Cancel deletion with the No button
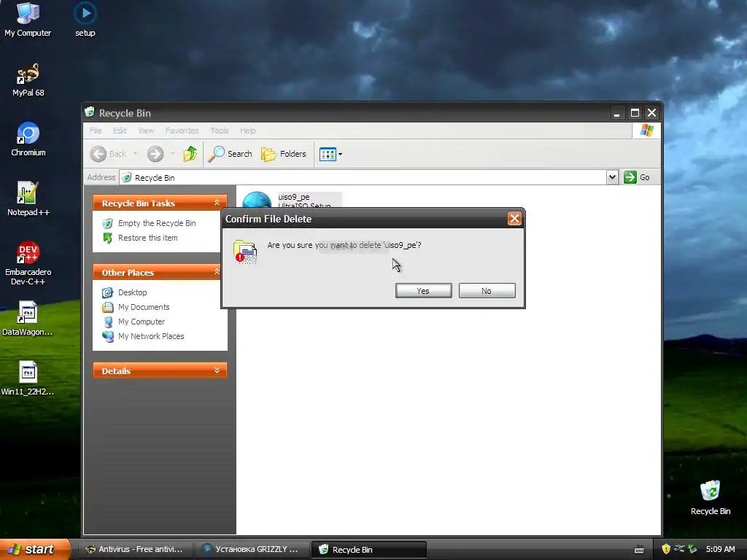Screen dimensions: 747x560 487,290
